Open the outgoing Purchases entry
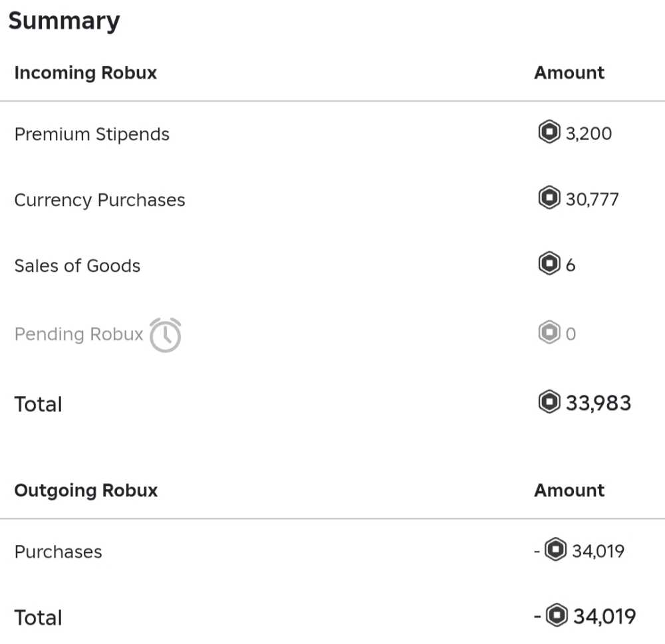Image resolution: width=665 pixels, height=644 pixels. [58, 552]
